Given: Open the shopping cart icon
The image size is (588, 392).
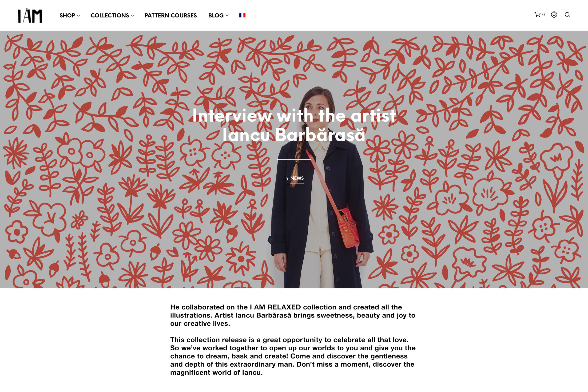Looking at the screenshot, I should [x=537, y=15].
